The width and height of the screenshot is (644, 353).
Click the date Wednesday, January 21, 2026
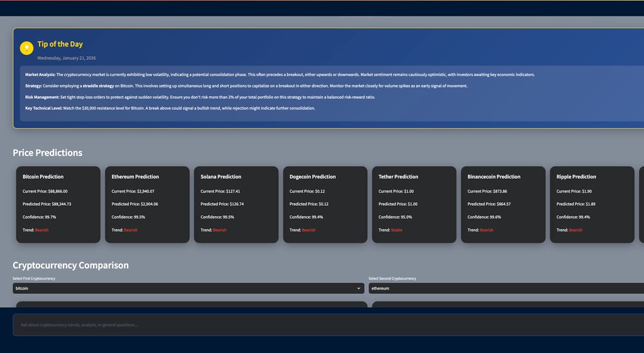coord(67,58)
